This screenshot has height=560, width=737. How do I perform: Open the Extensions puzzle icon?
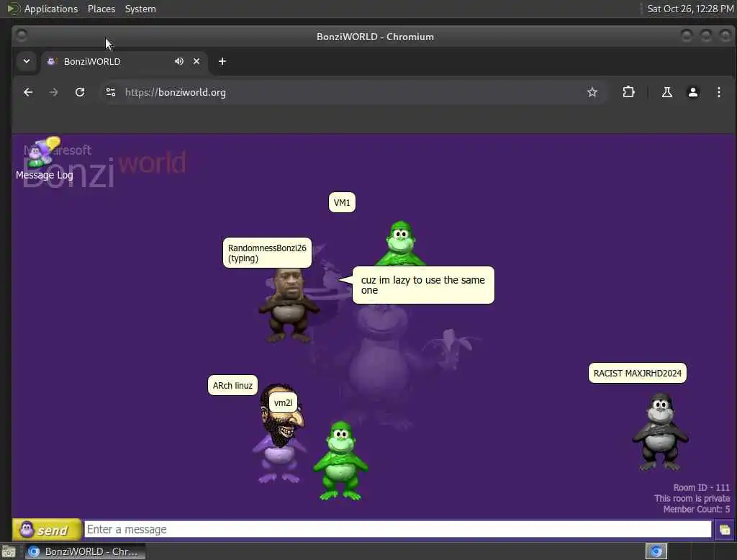[628, 93]
